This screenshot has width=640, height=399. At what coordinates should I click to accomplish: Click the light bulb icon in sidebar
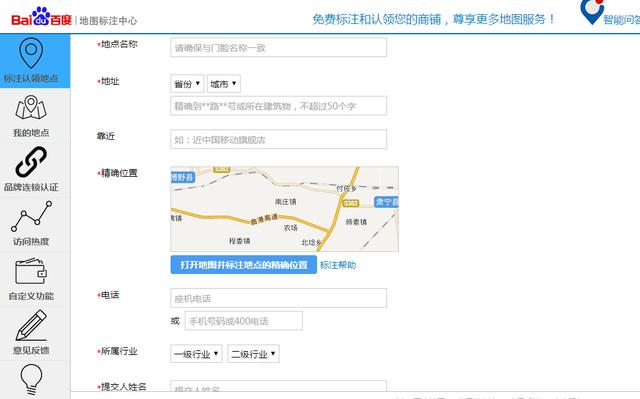[x=31, y=379]
